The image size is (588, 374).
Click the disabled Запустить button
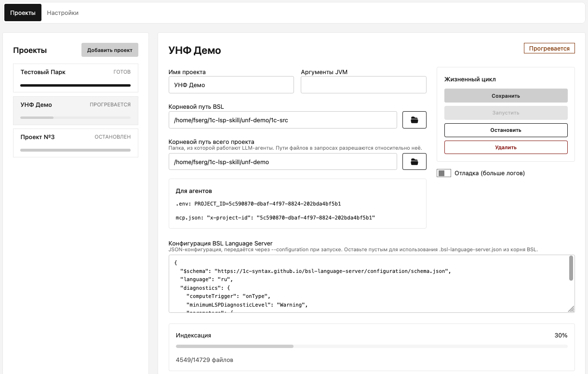(506, 113)
